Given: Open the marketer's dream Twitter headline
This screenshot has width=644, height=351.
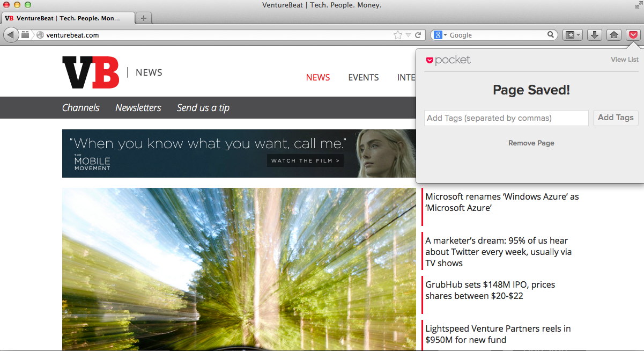Looking at the screenshot, I should click(x=499, y=252).
